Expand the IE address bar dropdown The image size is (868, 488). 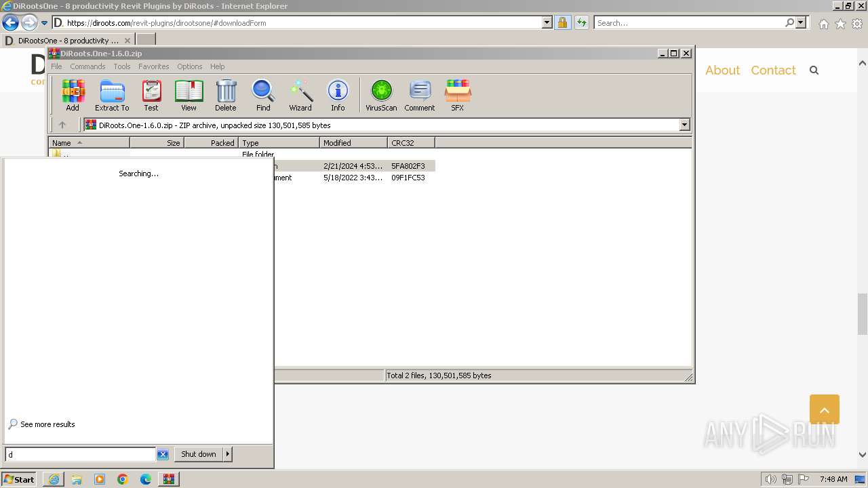[547, 22]
